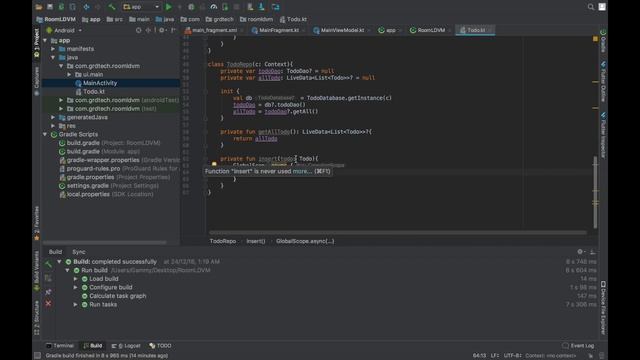Collapse the Gradle Scripts node

45,134
